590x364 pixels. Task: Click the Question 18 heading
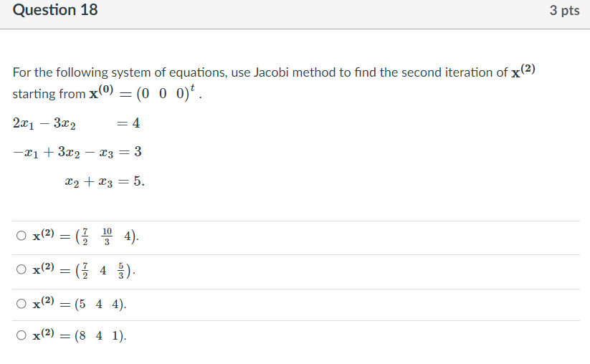pos(55,10)
